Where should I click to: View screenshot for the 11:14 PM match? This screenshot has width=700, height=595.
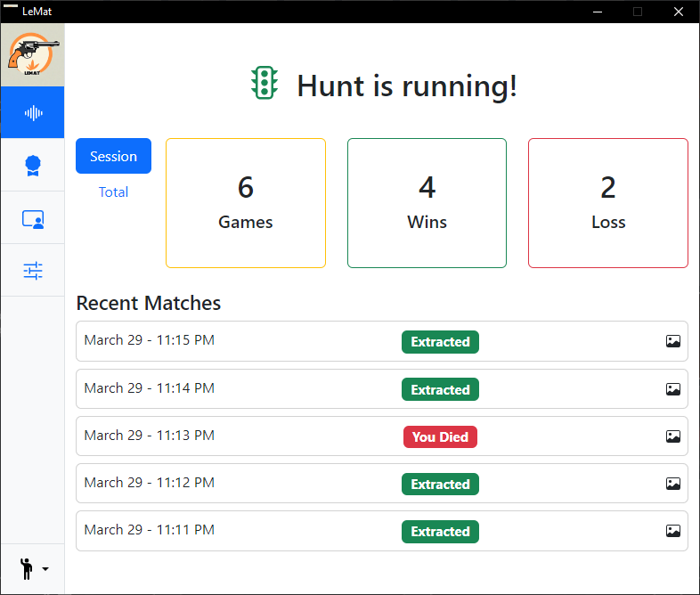(x=673, y=389)
